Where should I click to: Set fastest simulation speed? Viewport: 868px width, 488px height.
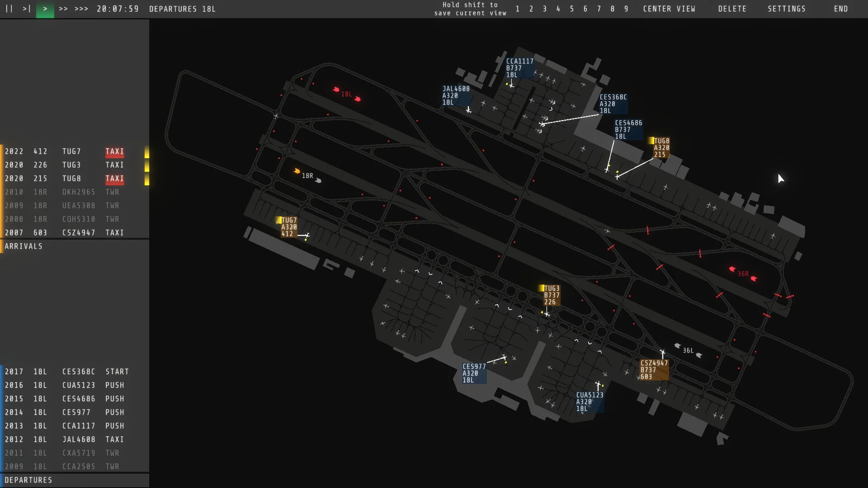80,9
